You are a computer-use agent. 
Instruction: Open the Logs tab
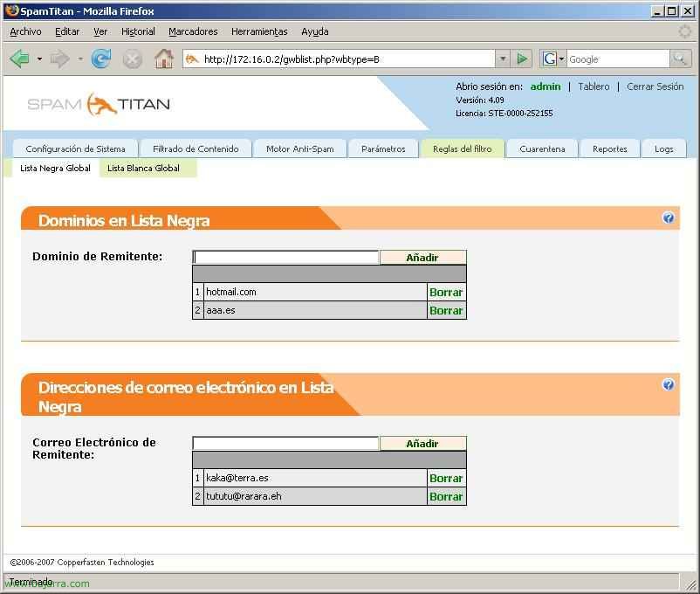pyautogui.click(x=664, y=148)
